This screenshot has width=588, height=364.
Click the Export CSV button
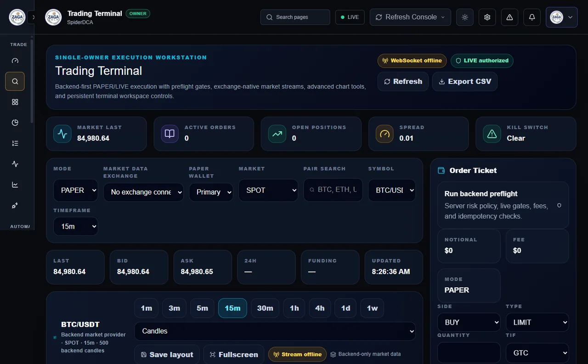click(x=465, y=82)
